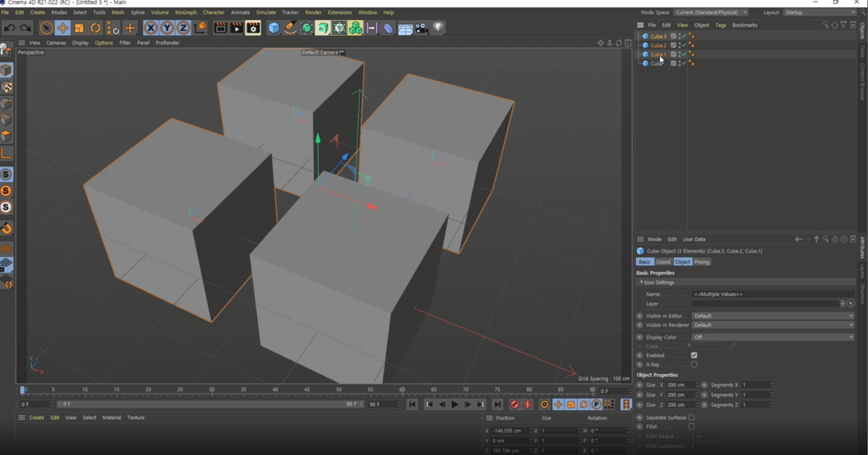Screen dimensions: 868x455
Task: Click Render View clapperboard icon
Action: tap(220, 28)
